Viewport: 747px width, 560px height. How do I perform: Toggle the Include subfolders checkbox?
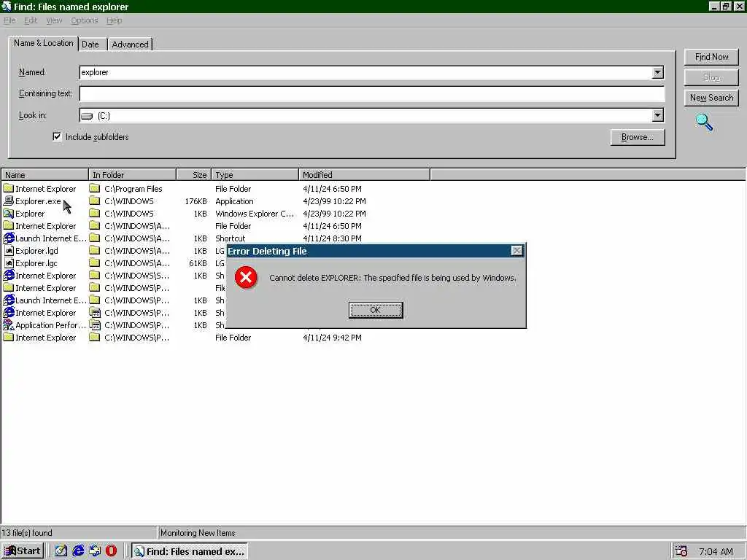tap(57, 136)
